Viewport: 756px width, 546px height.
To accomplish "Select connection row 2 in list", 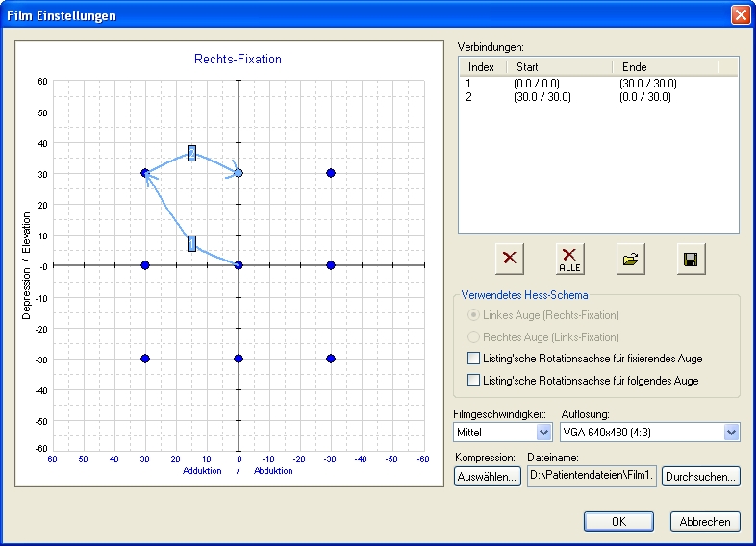I will pyautogui.click(x=598, y=97).
